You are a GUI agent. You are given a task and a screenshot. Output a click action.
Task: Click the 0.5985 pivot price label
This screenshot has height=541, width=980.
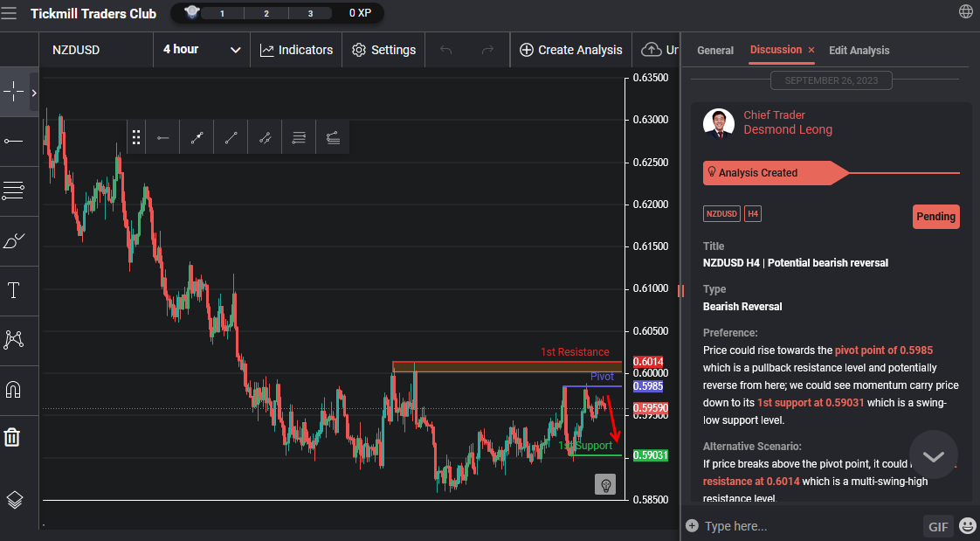point(647,386)
